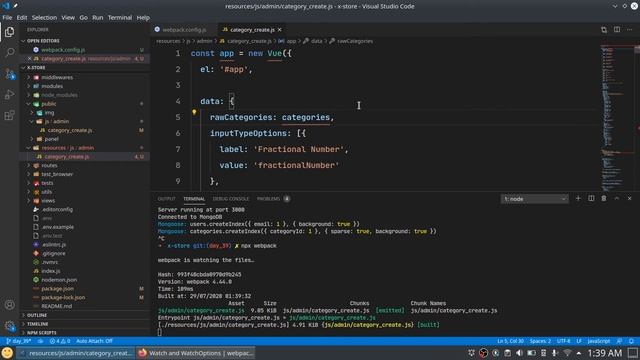This screenshot has height=360, width=640.
Task: Open README.md in the explorer
Action: tap(56, 306)
